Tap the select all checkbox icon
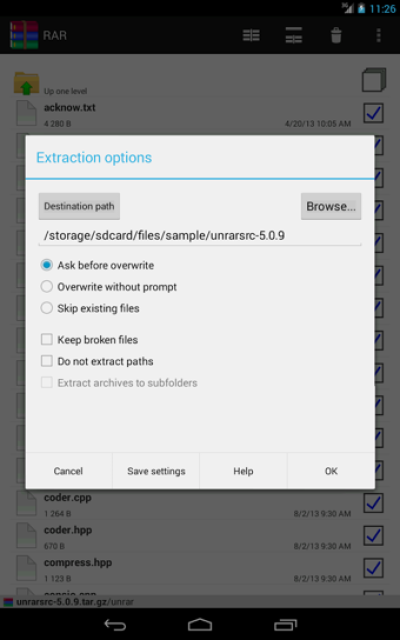Viewport: 400px width, 640px height. click(x=373, y=80)
